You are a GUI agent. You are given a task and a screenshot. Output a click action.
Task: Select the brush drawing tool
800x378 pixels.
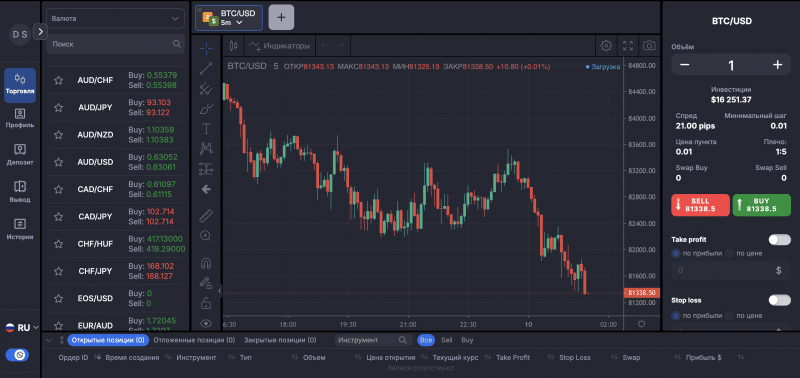click(206, 109)
